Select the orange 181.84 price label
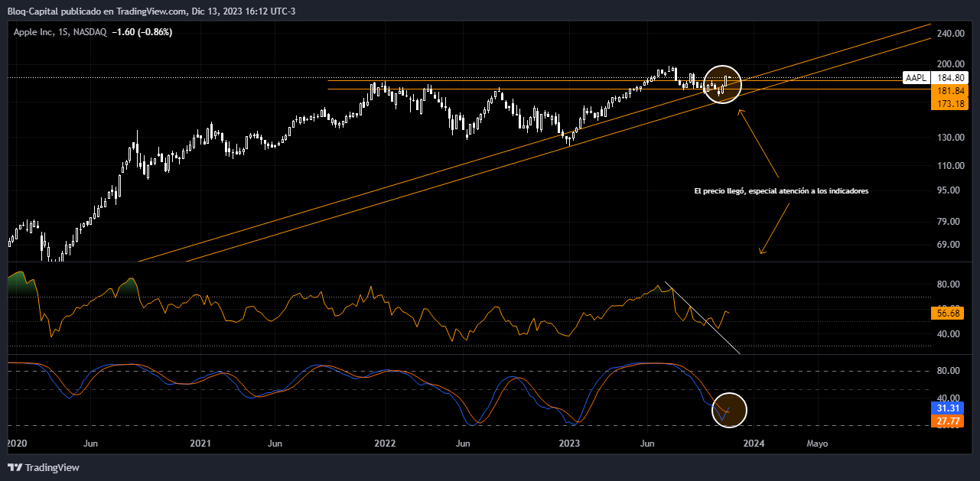 950,90
